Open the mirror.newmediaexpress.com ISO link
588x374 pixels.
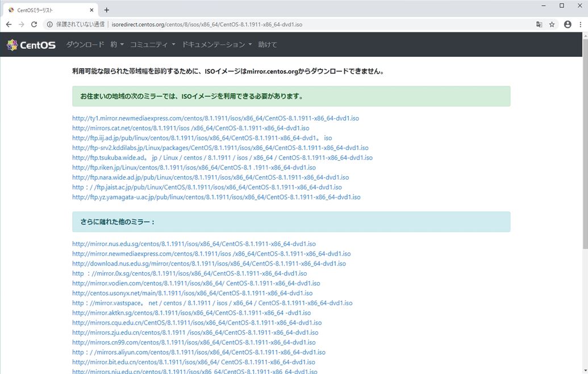point(211,254)
